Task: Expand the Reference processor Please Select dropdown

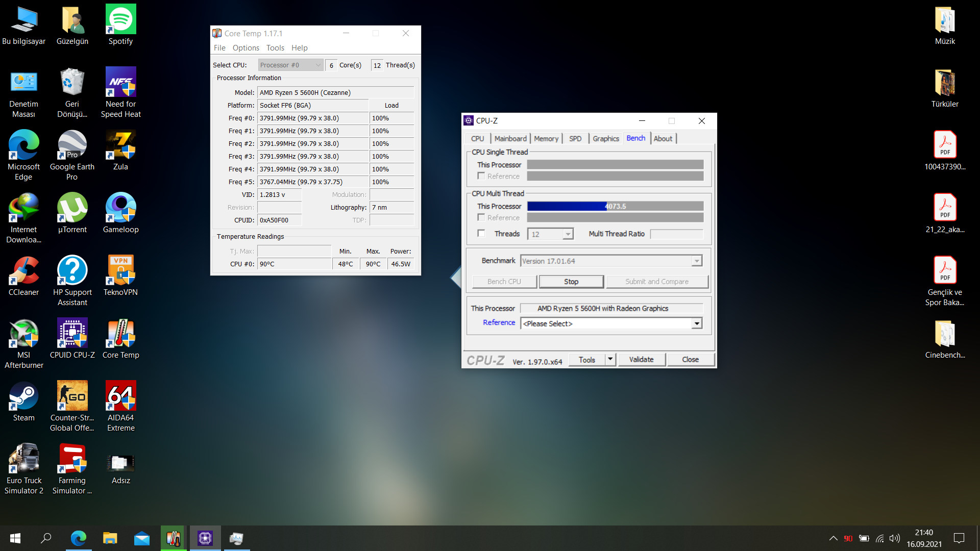Action: (697, 323)
